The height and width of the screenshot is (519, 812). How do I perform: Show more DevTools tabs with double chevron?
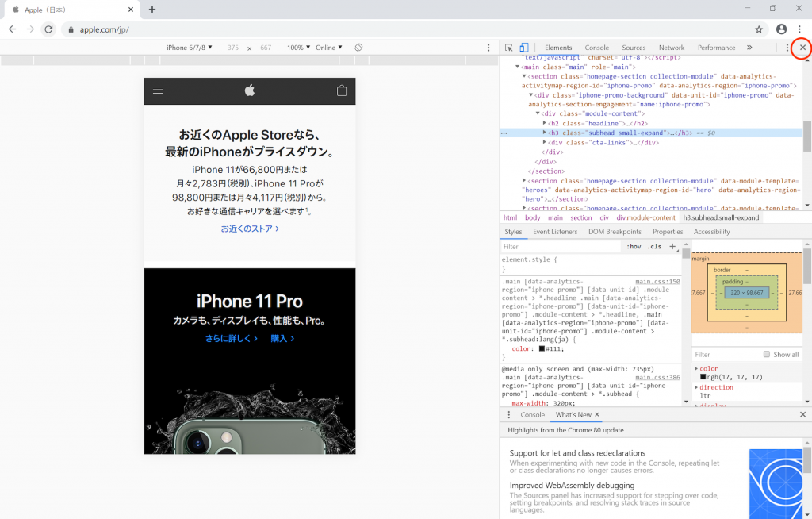tap(749, 48)
